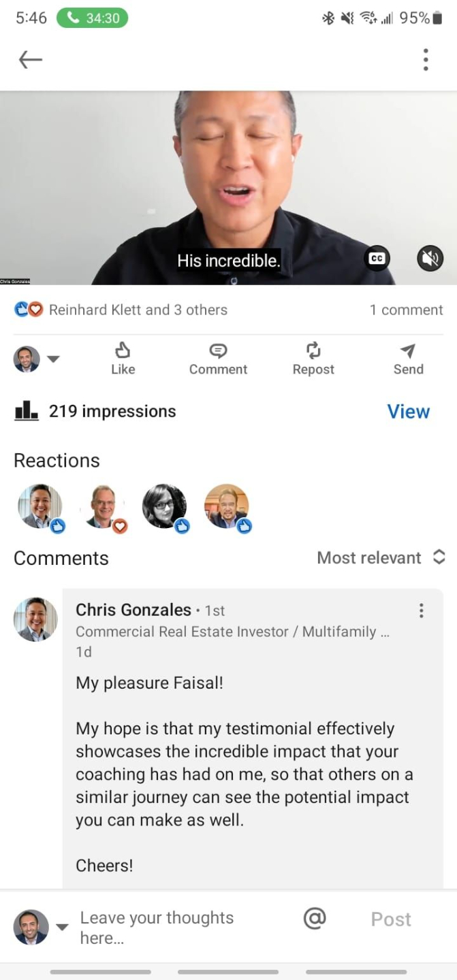This screenshot has height=980, width=457.
Task: Expand comment-as profile selector arrow
Action: (x=62, y=927)
